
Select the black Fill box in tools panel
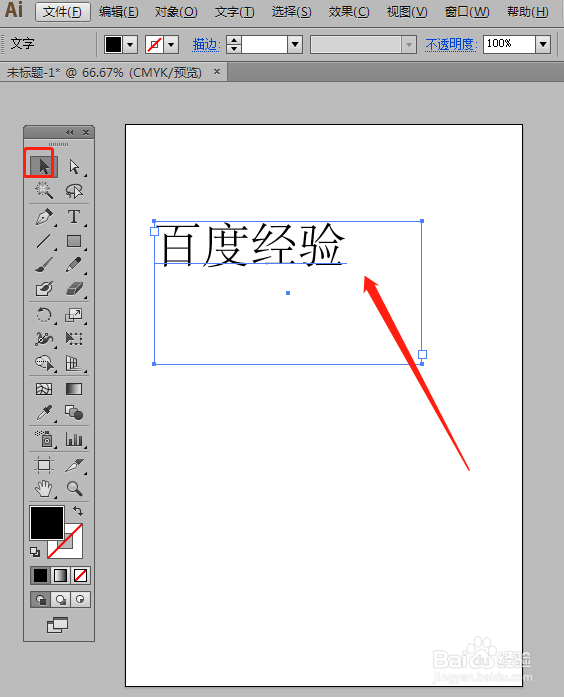pyautogui.click(x=47, y=523)
